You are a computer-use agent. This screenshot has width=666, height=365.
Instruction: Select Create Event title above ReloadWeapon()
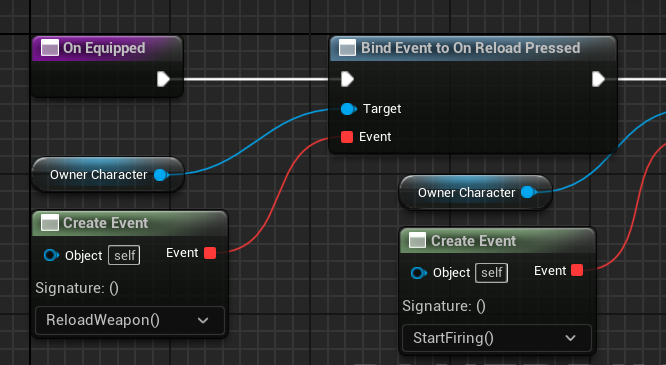(105, 223)
